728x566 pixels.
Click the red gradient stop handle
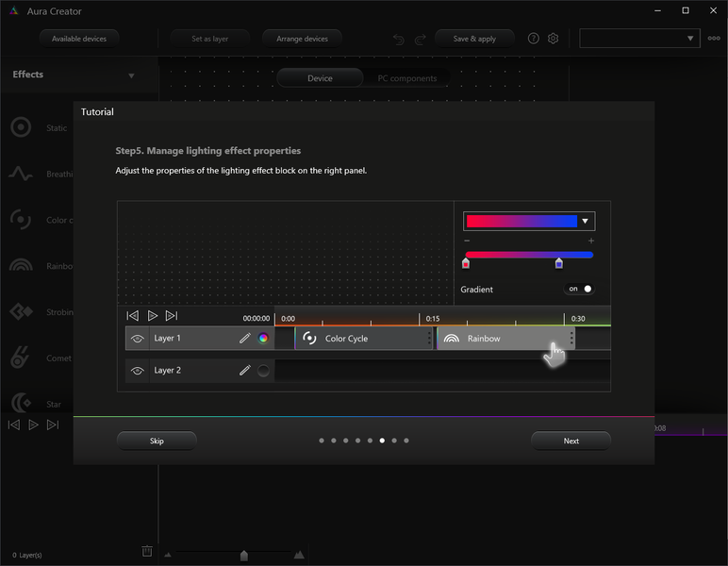click(466, 263)
